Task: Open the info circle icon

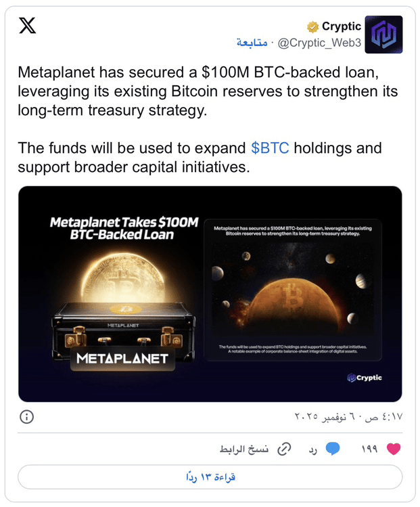Action: (26, 417)
